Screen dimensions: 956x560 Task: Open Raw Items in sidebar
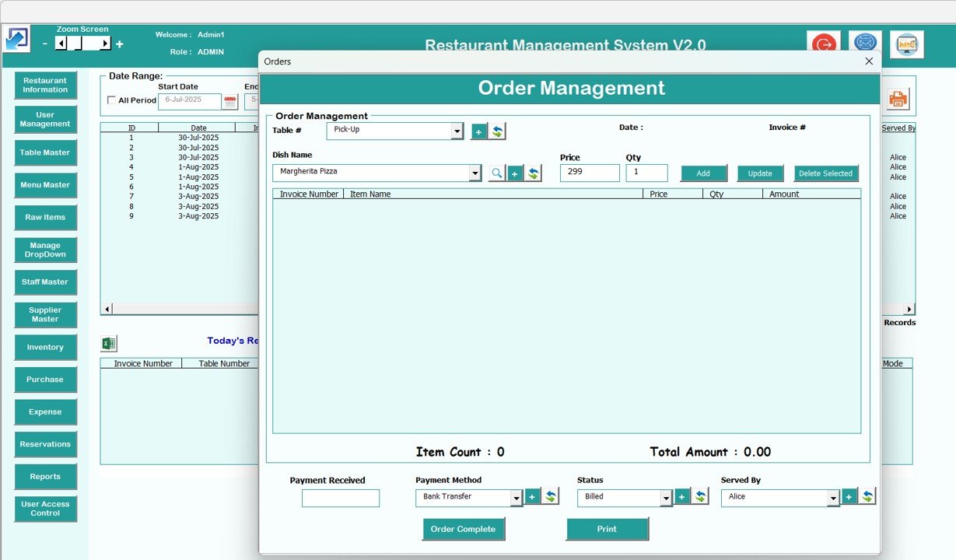pos(45,218)
